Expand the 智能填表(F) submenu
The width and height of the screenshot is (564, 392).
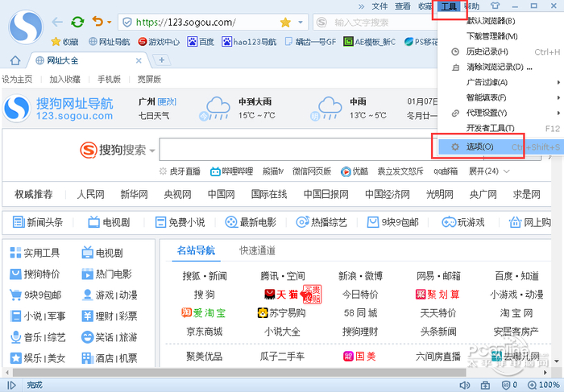click(x=500, y=97)
